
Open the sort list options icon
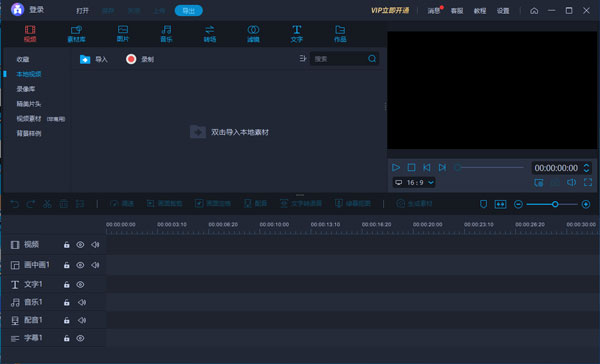303,59
